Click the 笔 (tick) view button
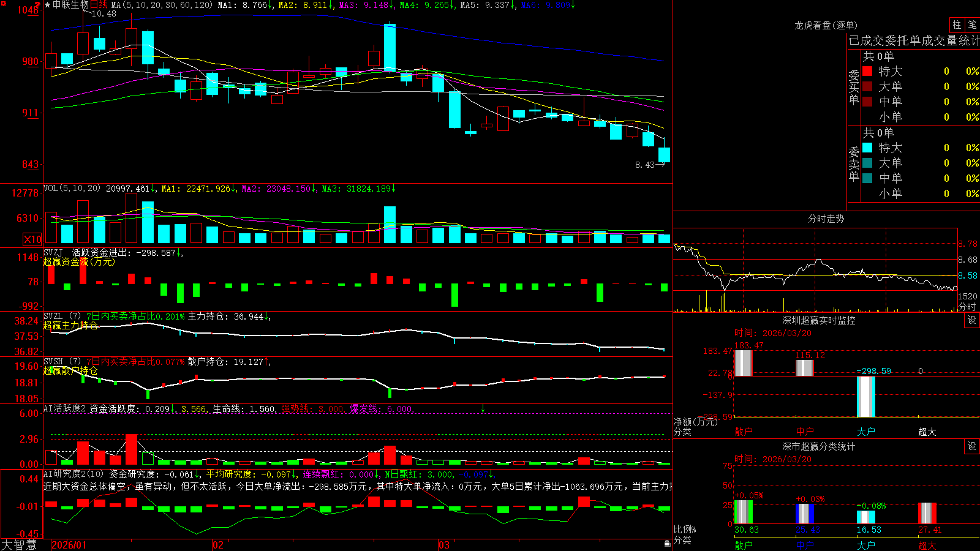The image size is (980, 551). [973, 24]
